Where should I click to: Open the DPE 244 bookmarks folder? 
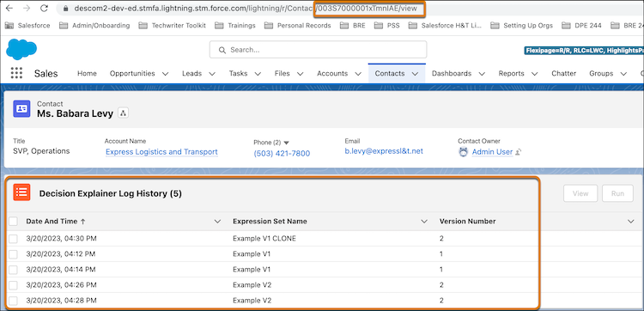(x=581, y=26)
